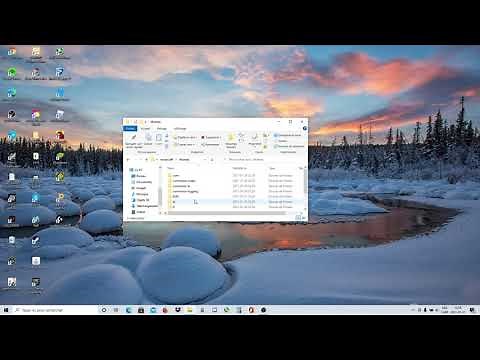Screen dimensions: 480x360
Task: Click the Pin to Quick access ribbon icon
Action: click(x=134, y=138)
